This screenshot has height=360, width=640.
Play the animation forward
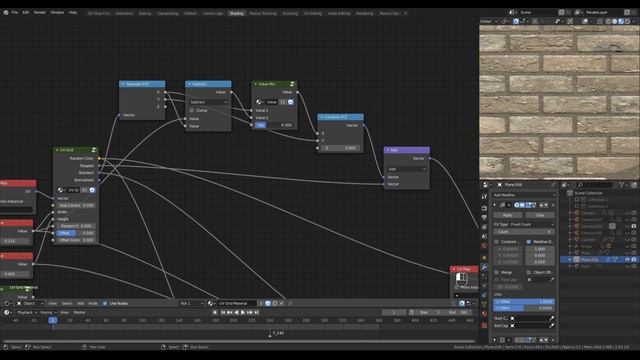[x=243, y=312]
